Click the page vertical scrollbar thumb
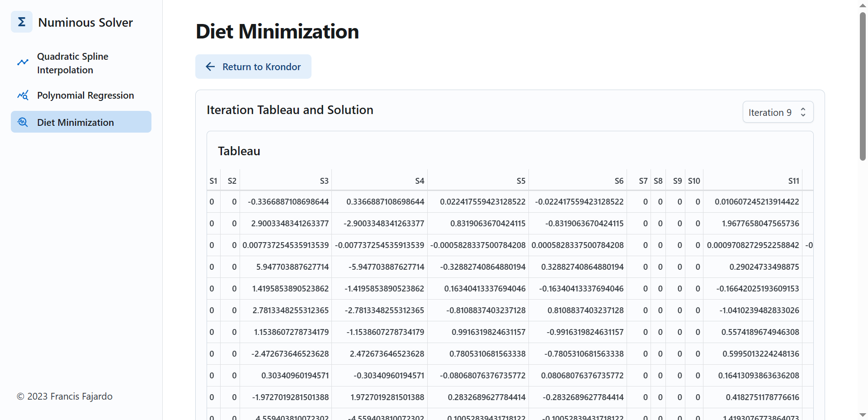Screen dimensions: 868x420 tap(863, 86)
